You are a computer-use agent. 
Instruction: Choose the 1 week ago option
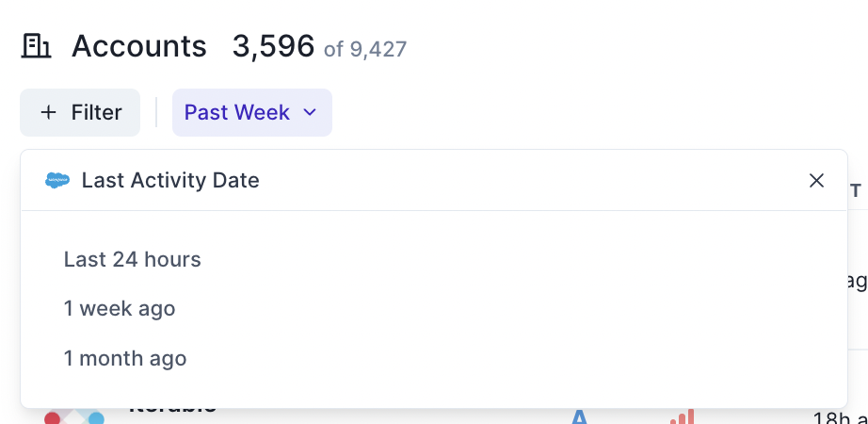120,308
